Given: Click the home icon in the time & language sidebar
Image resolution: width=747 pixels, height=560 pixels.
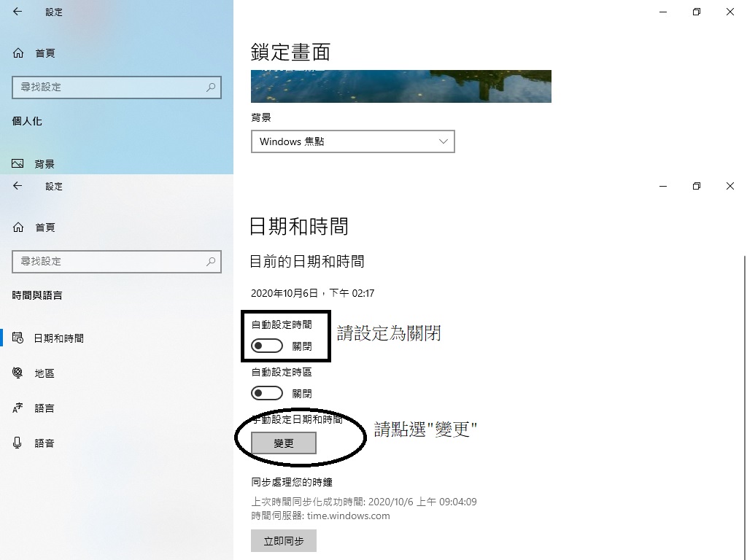Looking at the screenshot, I should (18, 227).
